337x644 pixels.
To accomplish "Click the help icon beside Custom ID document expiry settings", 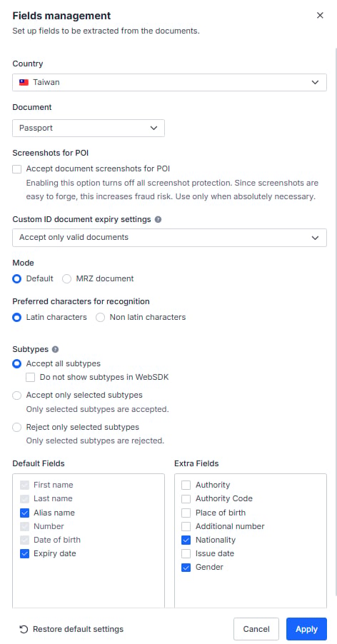I will 158,220.
